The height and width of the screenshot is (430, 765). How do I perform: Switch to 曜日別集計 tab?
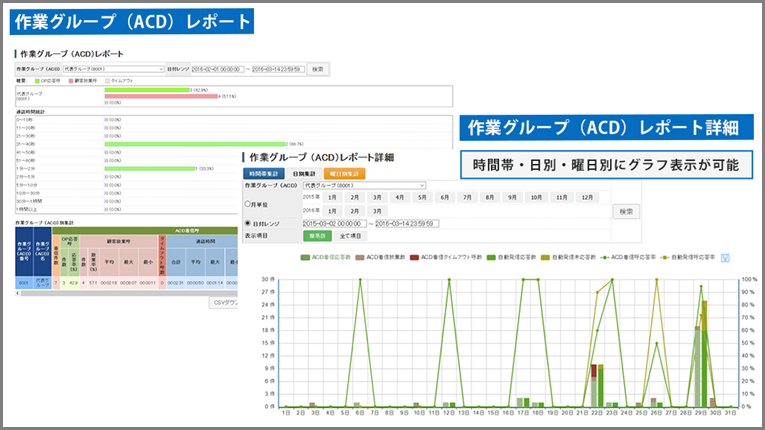tap(343, 173)
